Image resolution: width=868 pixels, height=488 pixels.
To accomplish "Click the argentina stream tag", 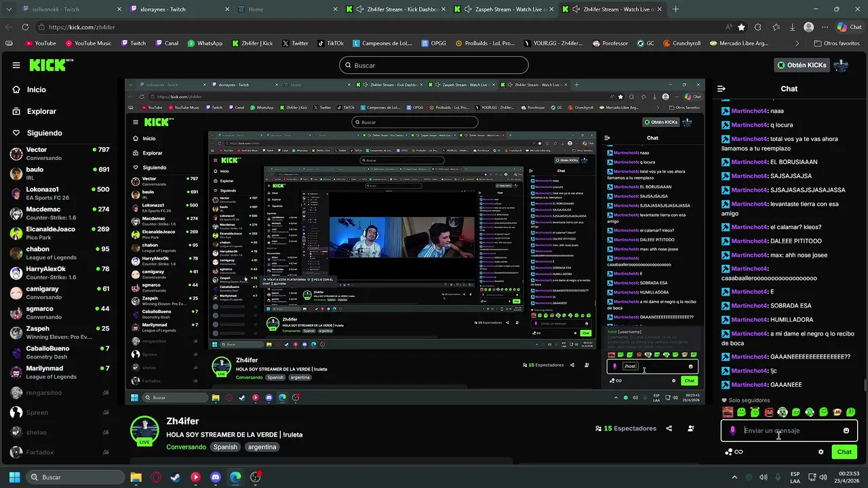I will tap(262, 447).
